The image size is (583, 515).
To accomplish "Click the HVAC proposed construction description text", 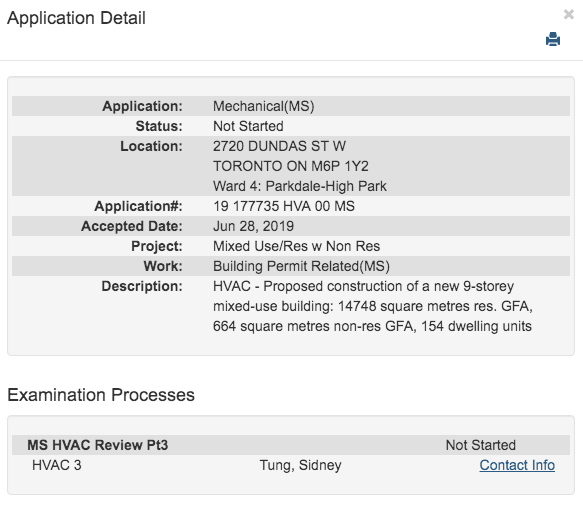I will pos(373,306).
